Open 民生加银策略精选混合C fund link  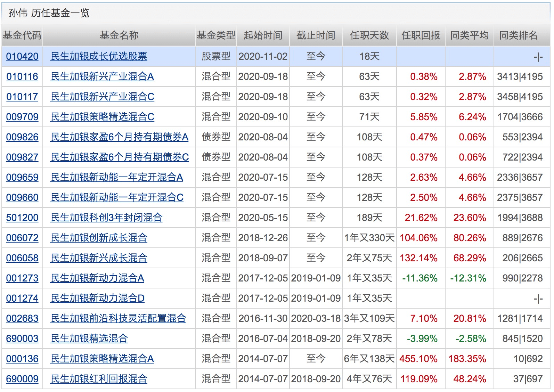pos(103,117)
